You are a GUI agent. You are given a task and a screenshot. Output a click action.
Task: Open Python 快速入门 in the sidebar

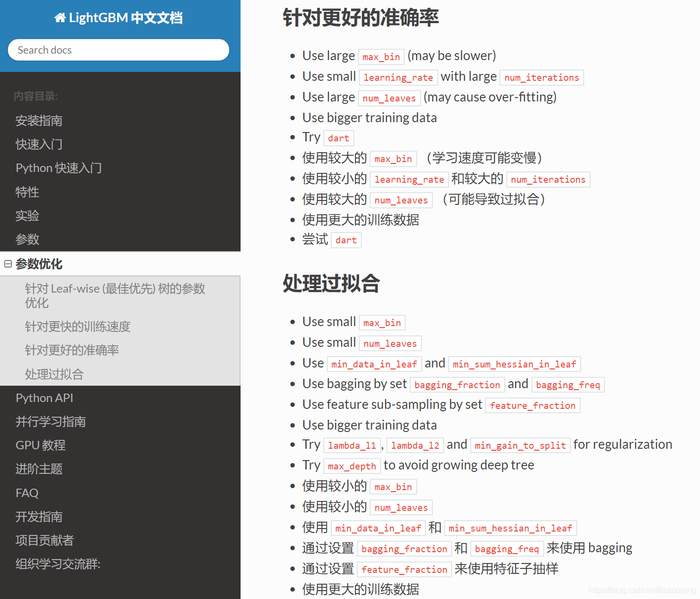[59, 168]
